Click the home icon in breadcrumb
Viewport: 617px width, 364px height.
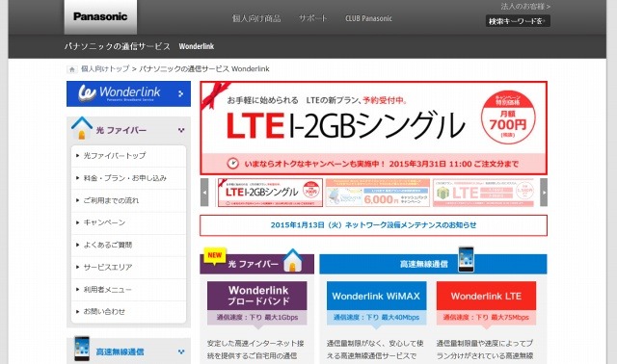pos(71,69)
